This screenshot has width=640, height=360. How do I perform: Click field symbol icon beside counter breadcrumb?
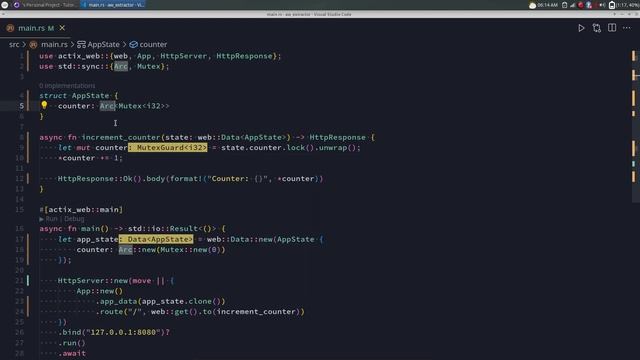[x=133, y=44]
